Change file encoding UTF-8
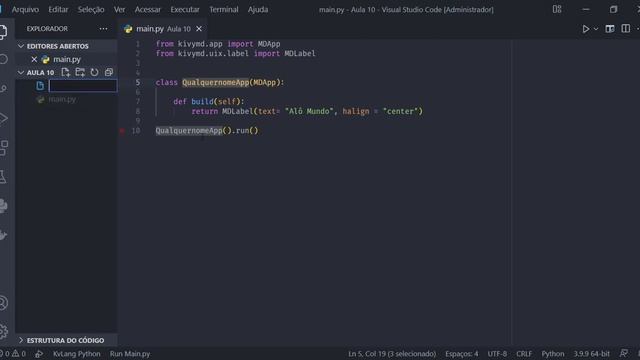The height and width of the screenshot is (360, 640). click(497, 354)
